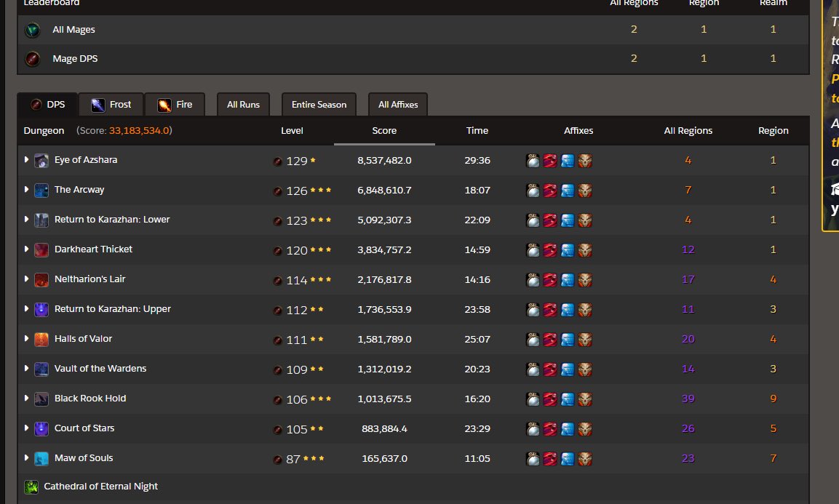This screenshot has width=839, height=504.
Task: Click the Cathedral of Eternal Night icon
Action: pyautogui.click(x=31, y=487)
